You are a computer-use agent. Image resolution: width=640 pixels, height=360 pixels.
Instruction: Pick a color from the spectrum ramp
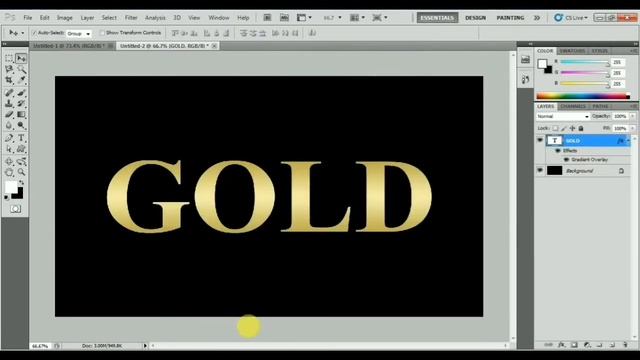[x=583, y=96]
